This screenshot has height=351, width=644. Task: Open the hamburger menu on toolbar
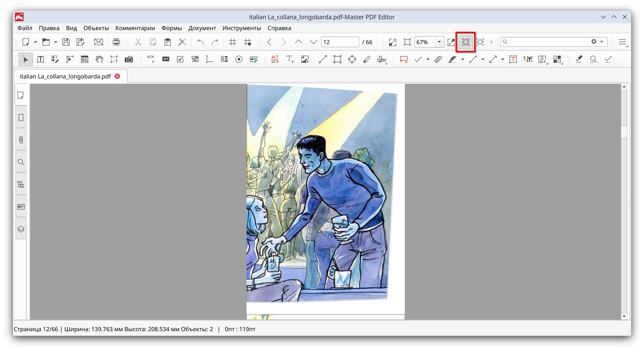coord(622,42)
